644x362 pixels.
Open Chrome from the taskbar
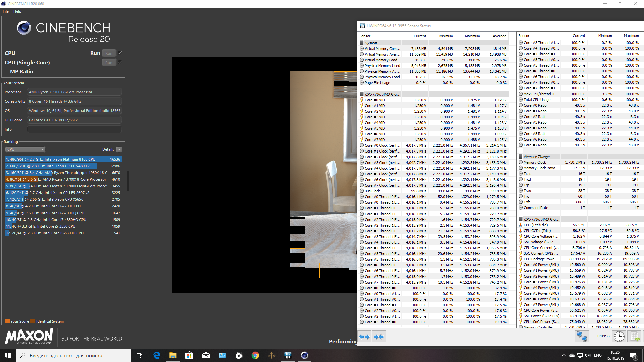pyautogui.click(x=255, y=355)
